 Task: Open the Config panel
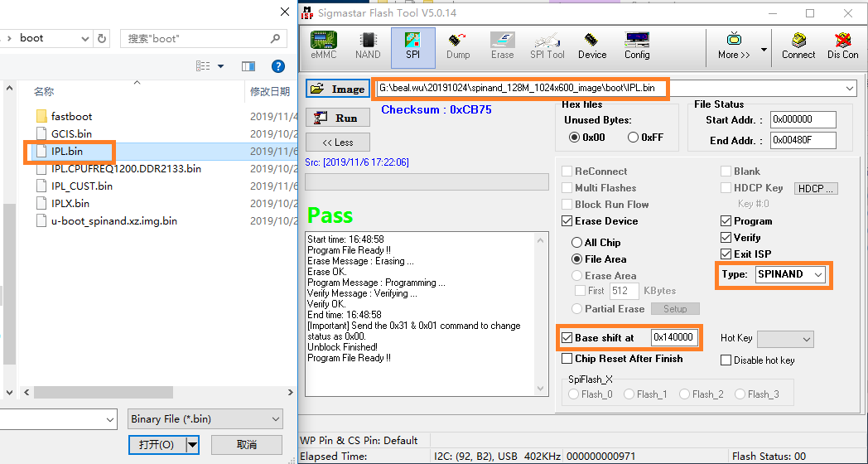point(637,46)
